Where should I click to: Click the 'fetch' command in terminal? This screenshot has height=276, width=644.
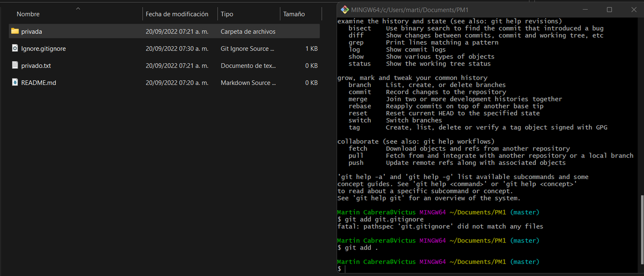coord(358,149)
